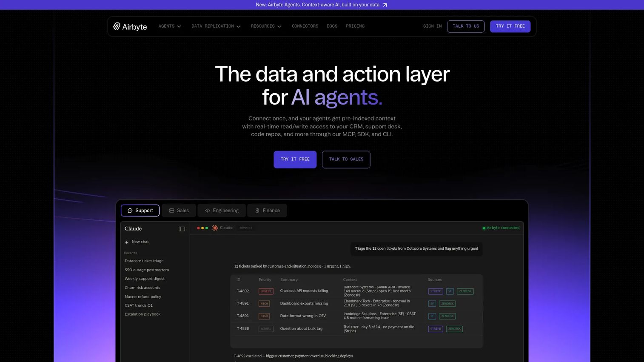
Task: Open the Airbyte Agents announcement banner
Action: point(322,5)
